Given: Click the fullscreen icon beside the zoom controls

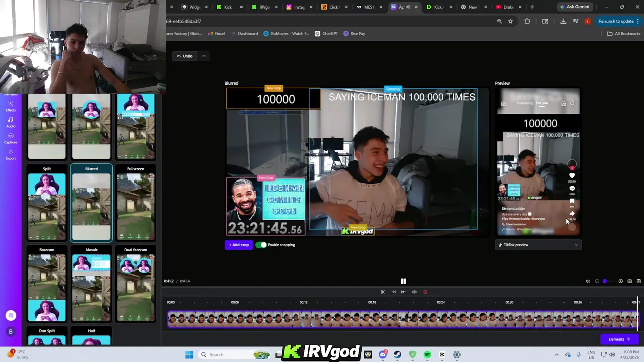Looking at the screenshot, I should click(639, 281).
